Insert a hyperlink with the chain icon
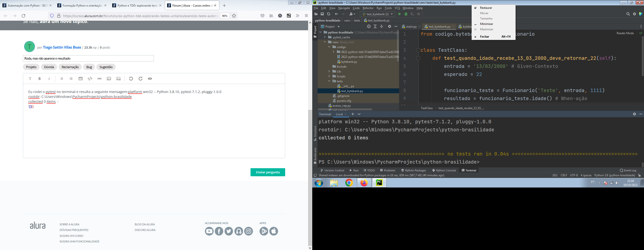The height and width of the screenshot is (250, 644). coord(100,79)
